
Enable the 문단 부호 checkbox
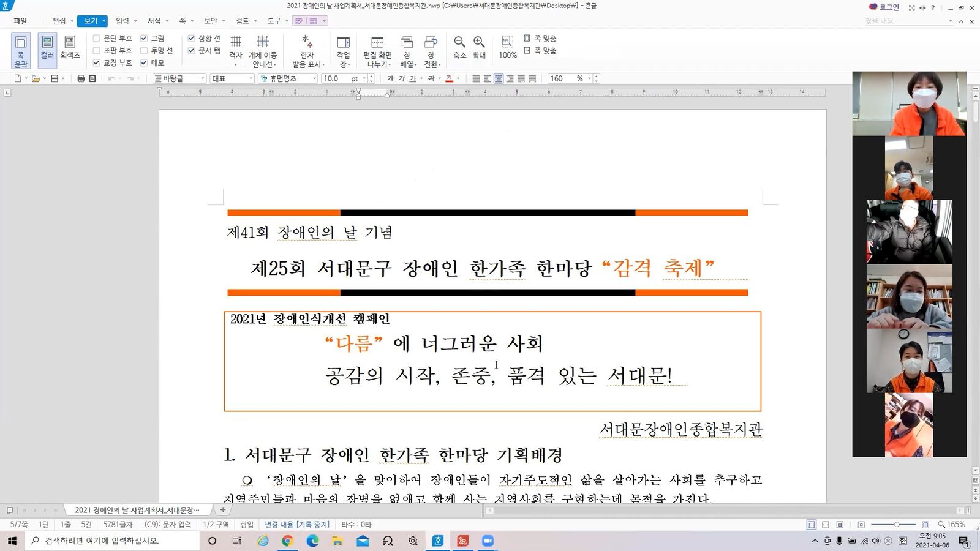coord(96,38)
